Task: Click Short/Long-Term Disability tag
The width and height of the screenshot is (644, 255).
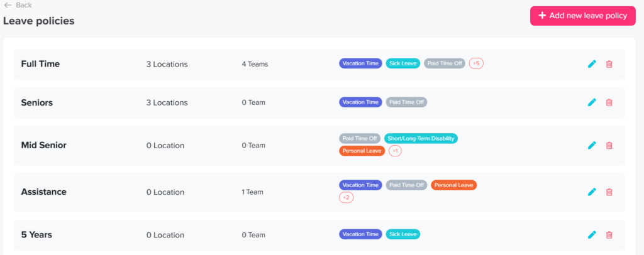Action: tap(421, 138)
